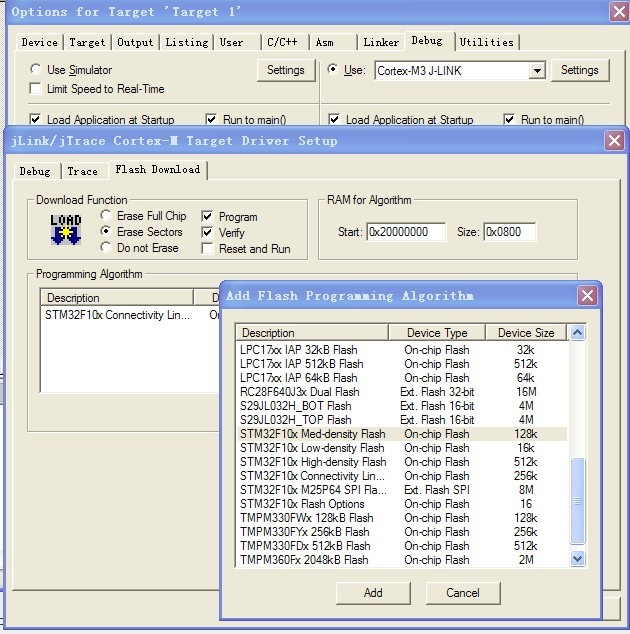The width and height of the screenshot is (630, 634).
Task: Click Settings button next to J-LINK dropdown
Action: pyautogui.click(x=579, y=70)
